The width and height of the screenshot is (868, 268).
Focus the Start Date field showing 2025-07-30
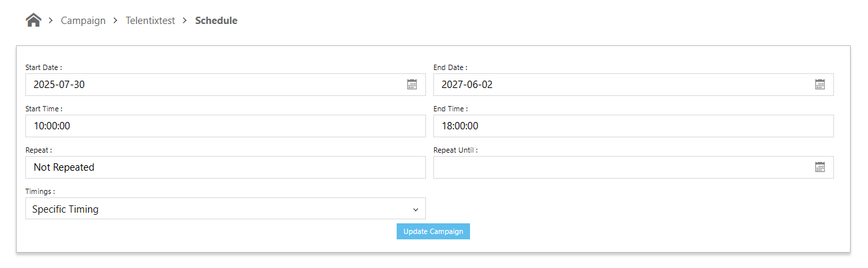coord(225,85)
